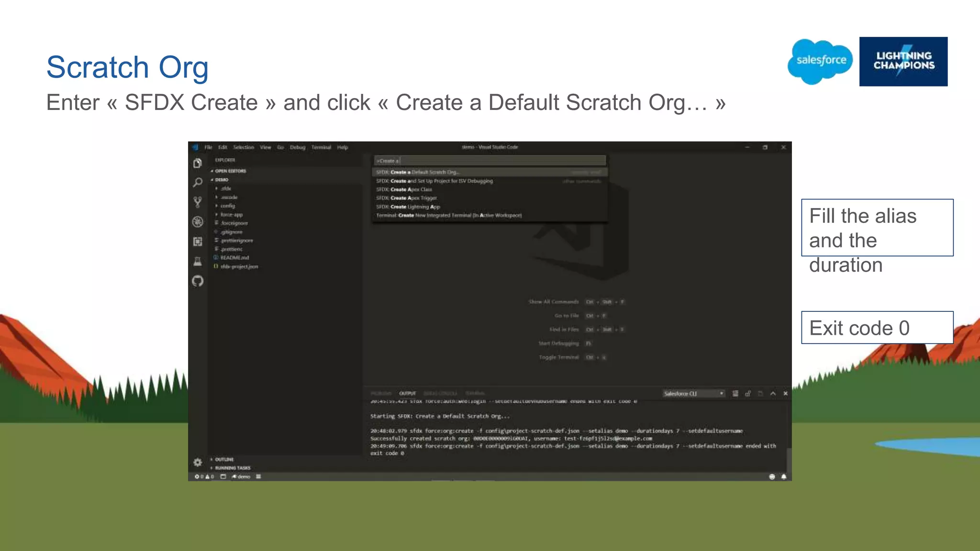The width and height of the screenshot is (980, 551).
Task: Click the demo default org plug in the status bar
Action: [241, 476]
